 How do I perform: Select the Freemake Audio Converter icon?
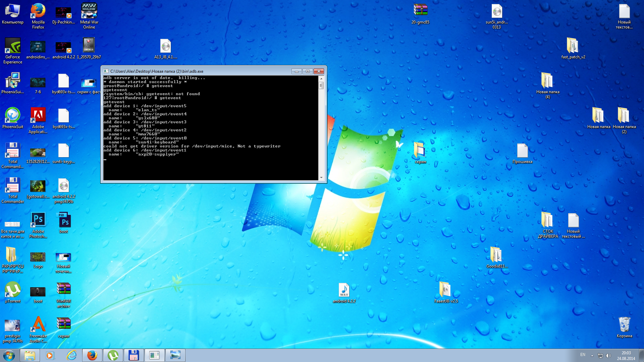pyautogui.click(x=38, y=325)
